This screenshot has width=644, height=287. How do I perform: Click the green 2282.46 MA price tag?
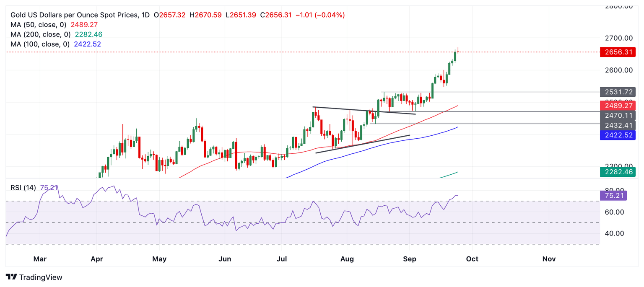point(618,171)
